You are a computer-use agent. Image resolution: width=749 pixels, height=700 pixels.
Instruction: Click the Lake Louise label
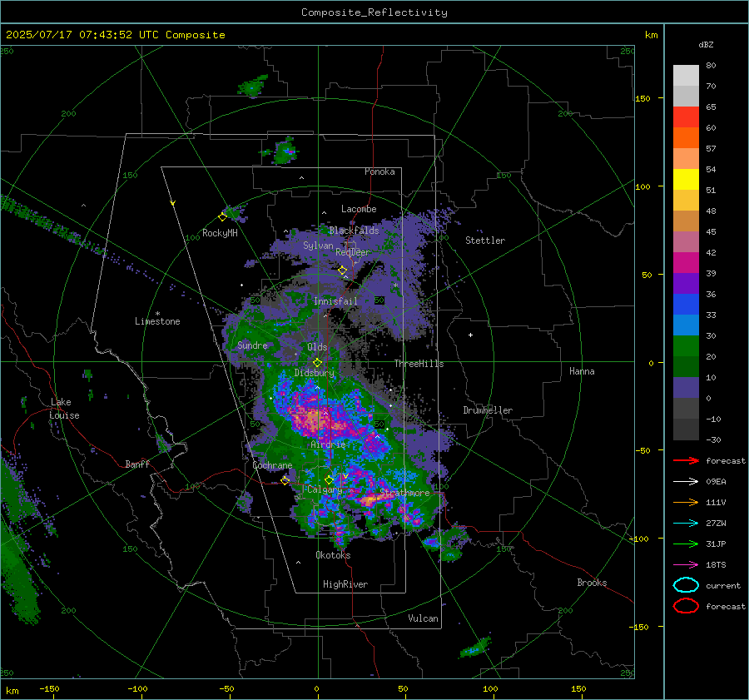point(64,409)
